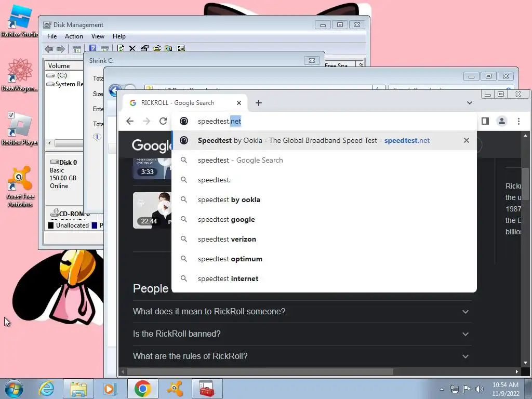Select 'speedtest google' suggestion
The image size is (532, 399).
(324, 220)
